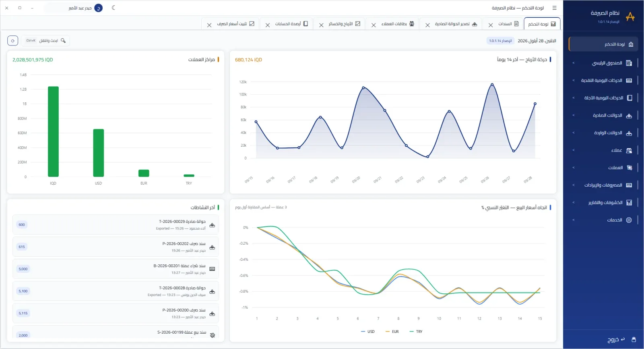Expand the الحوالات الصادرة chevron
Screen dimensions: 644x349
[574, 116]
